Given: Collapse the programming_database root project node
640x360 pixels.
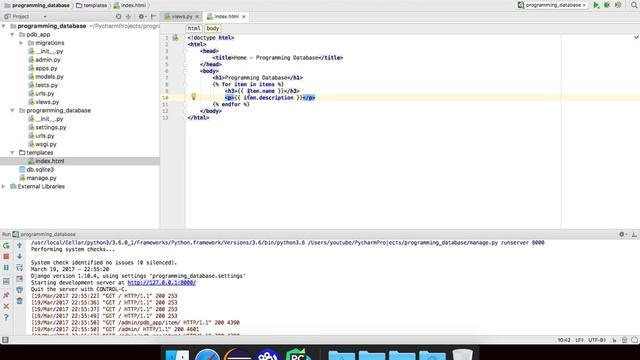Looking at the screenshot, I should (4, 26).
